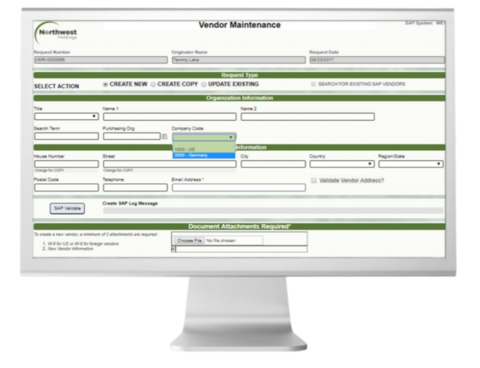Image resolution: width=480 pixels, height=368 pixels.
Task: Click the Northwest Holdings logo
Action: 56,33
